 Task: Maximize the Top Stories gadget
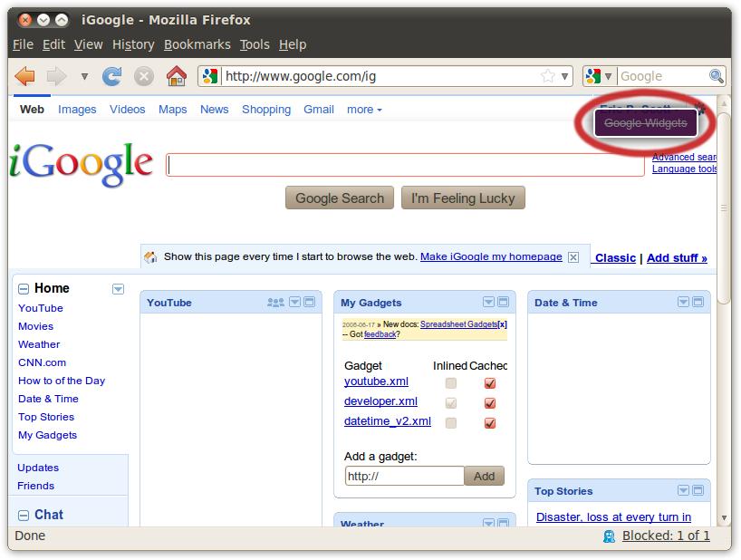(698, 490)
